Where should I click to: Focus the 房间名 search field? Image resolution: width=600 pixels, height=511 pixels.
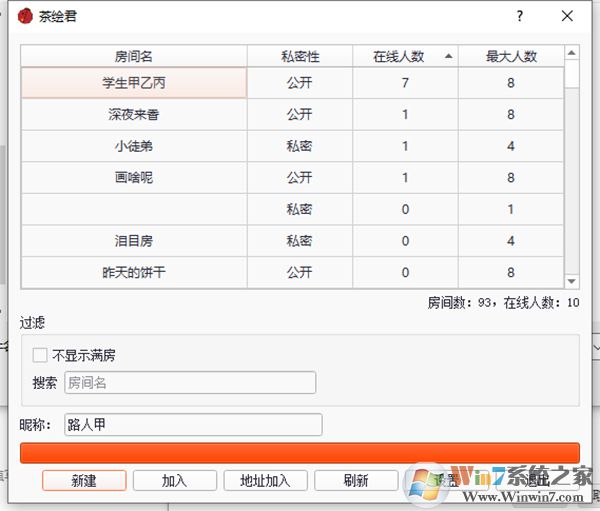click(190, 382)
